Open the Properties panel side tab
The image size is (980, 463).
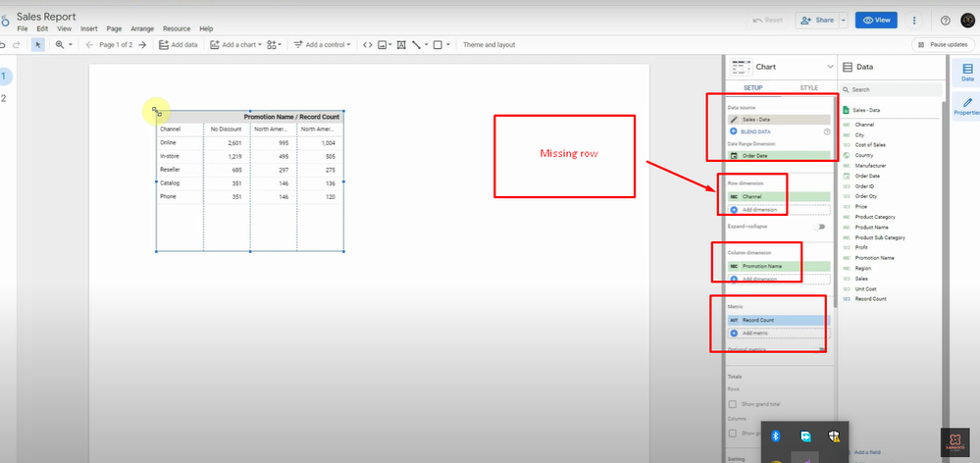click(x=967, y=106)
